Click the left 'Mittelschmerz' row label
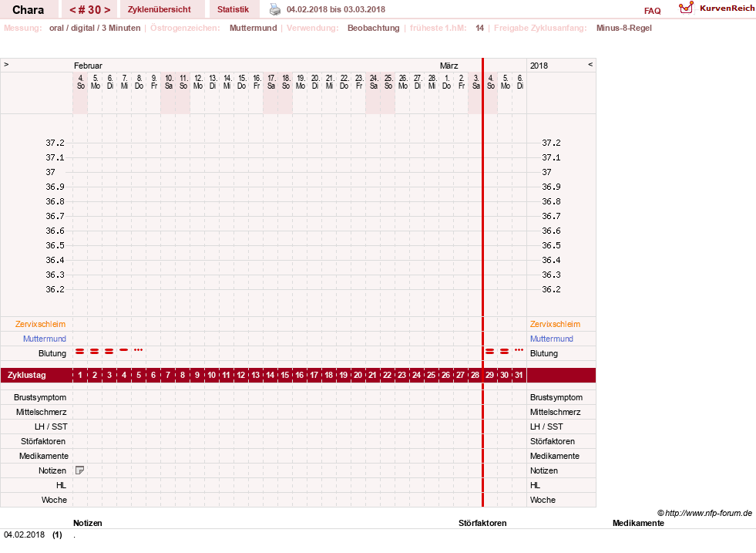This screenshot has height=553, width=756. 42,412
